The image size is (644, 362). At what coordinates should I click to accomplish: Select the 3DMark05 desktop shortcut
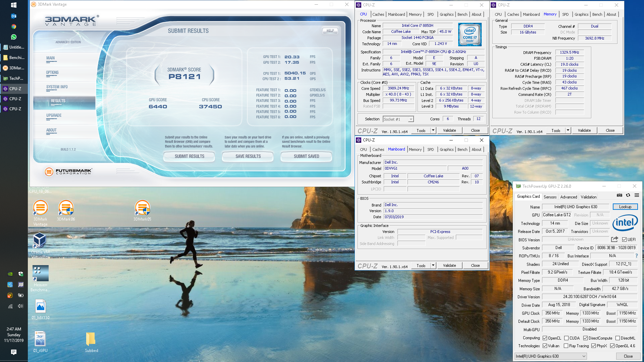142,210
